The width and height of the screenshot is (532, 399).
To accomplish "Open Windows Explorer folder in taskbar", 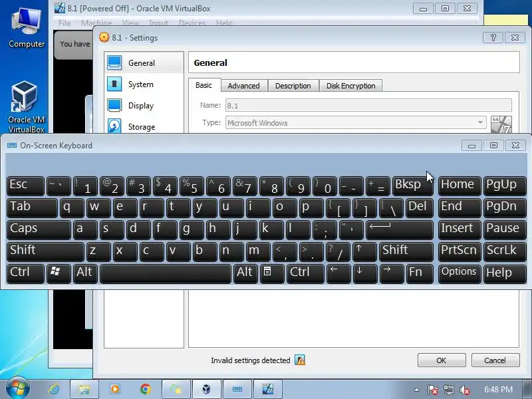I will (84, 389).
